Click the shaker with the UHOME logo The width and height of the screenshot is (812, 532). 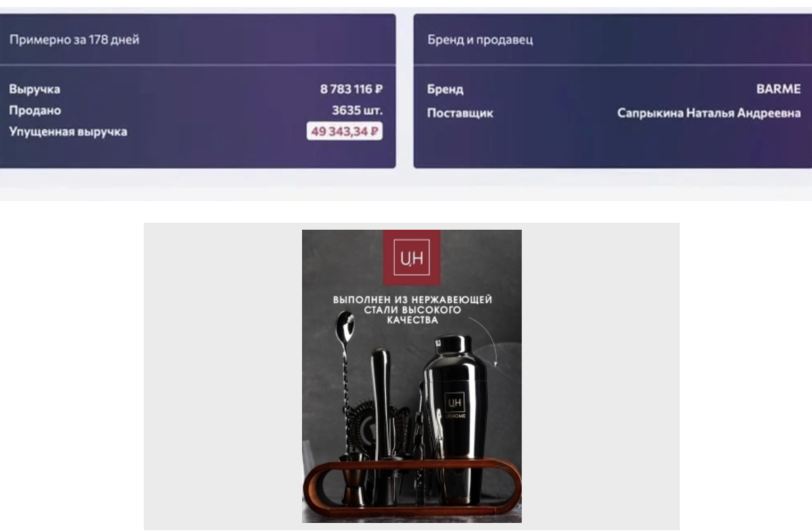(x=455, y=420)
